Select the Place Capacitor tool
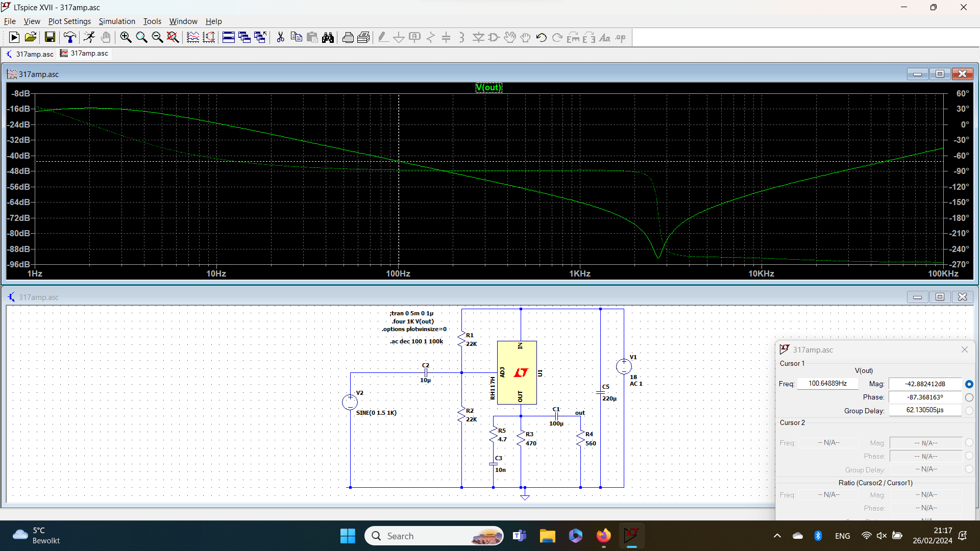This screenshot has width=980, height=551. point(446,37)
